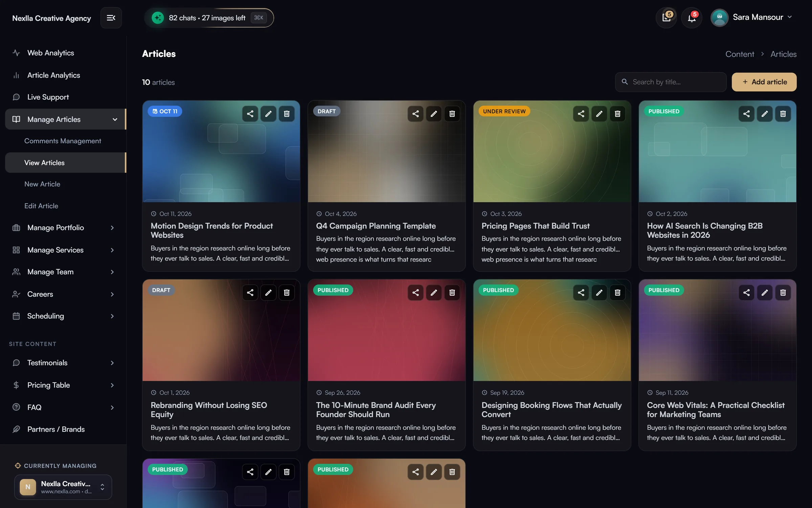This screenshot has height=508, width=812.
Task: Open the notifications bell
Action: point(692,18)
